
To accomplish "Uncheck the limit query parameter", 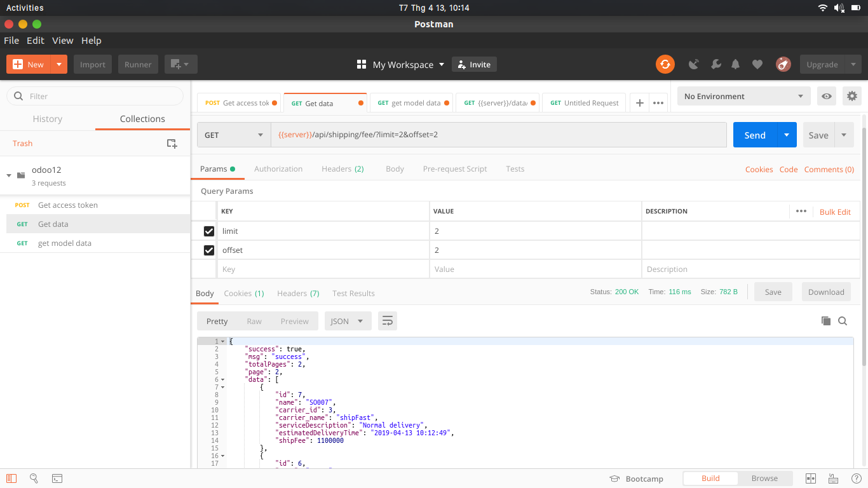I will pyautogui.click(x=208, y=231).
